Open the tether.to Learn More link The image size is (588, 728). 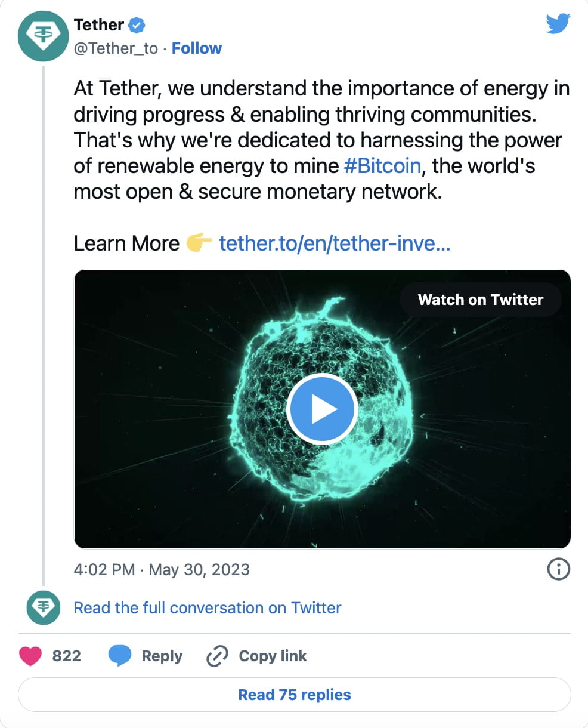coord(335,243)
